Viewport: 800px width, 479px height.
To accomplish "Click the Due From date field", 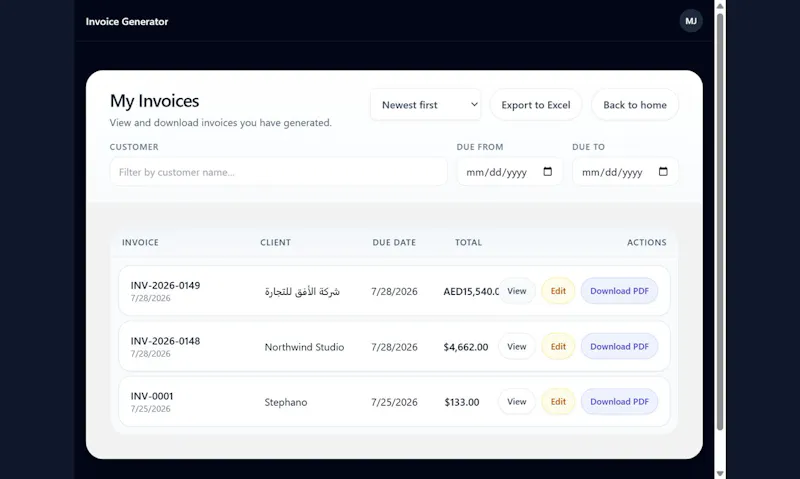I will [x=509, y=172].
